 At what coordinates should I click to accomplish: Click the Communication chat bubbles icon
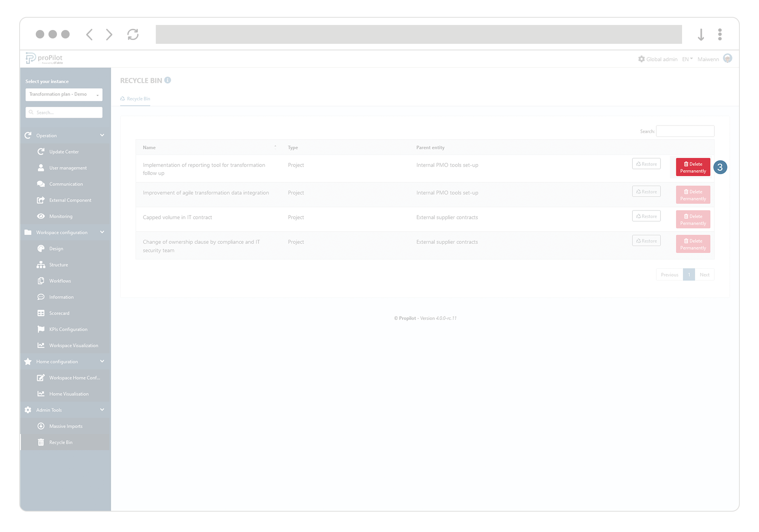pyautogui.click(x=41, y=184)
